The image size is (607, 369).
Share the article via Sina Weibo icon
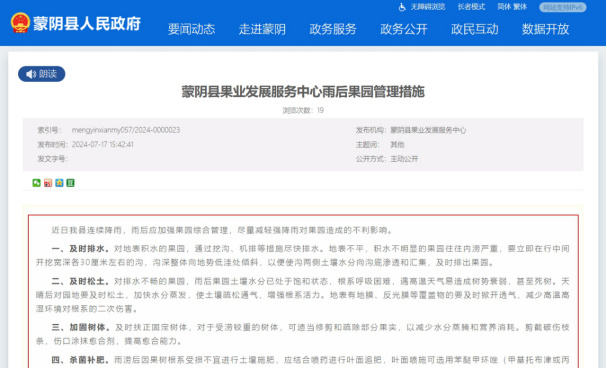[48, 183]
